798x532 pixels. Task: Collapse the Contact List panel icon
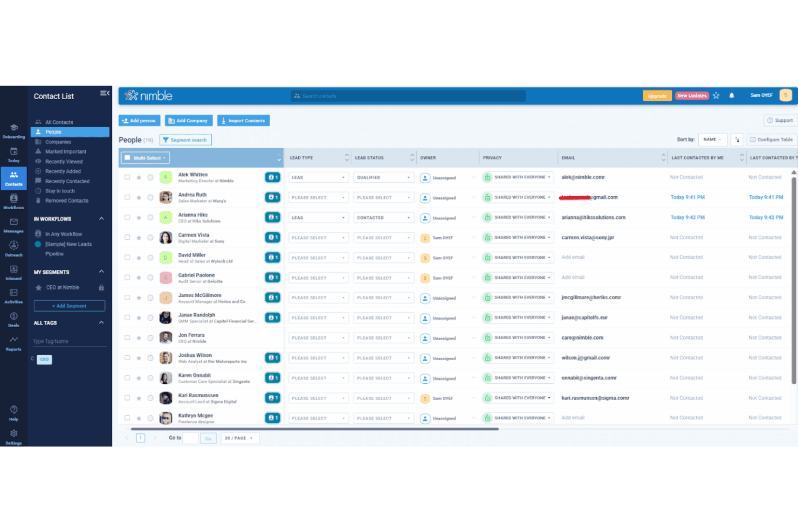(x=105, y=93)
